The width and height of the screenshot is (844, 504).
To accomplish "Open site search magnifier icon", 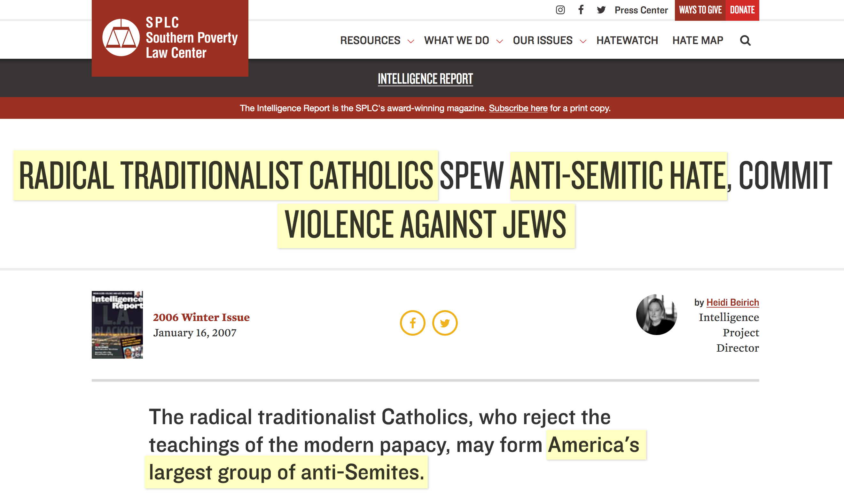I will [x=745, y=41].
